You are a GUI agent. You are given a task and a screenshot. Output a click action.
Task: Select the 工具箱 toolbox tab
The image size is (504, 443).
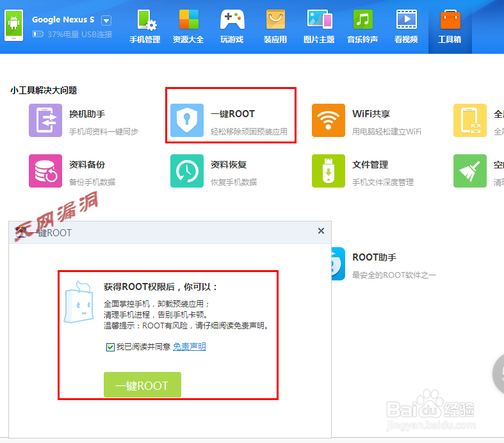450,27
